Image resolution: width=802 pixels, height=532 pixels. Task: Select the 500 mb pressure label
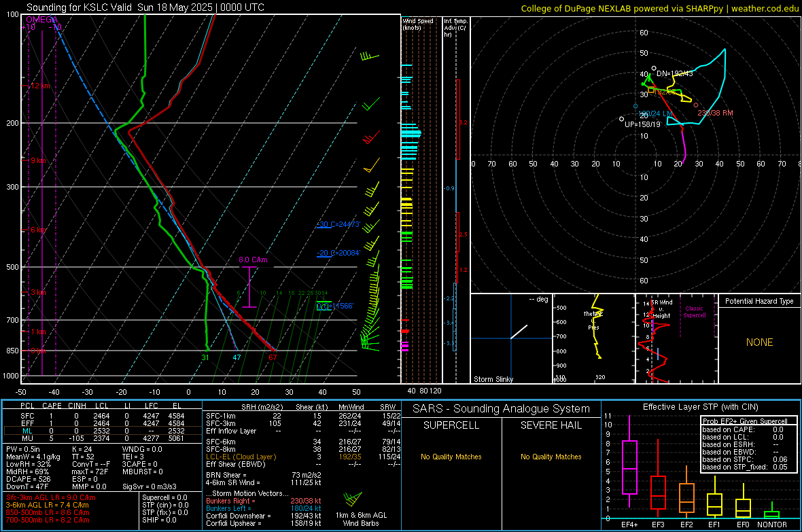[x=12, y=267]
